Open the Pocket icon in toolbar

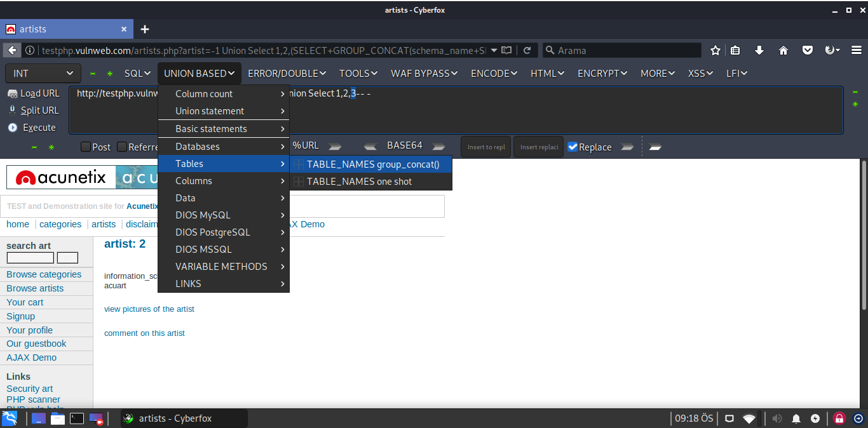point(808,50)
